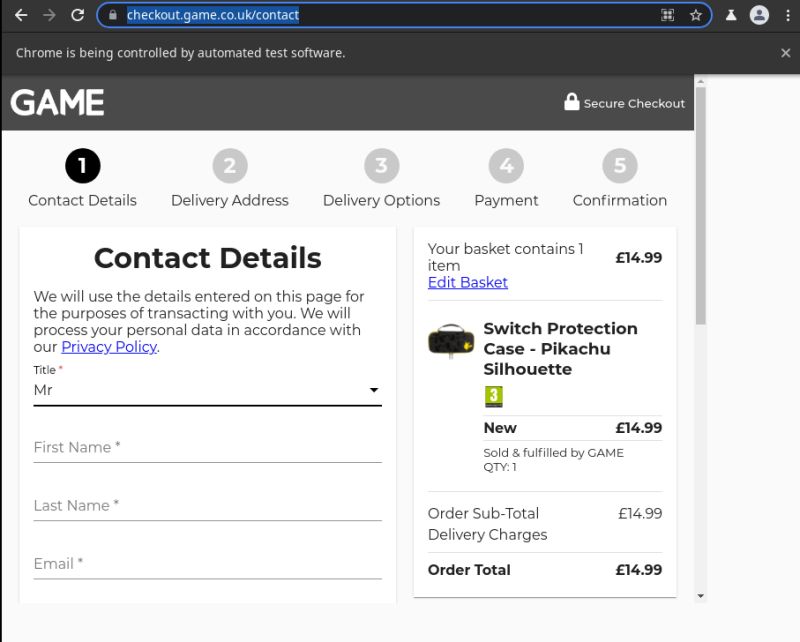The image size is (800, 642).
Task: Reload the checkout page
Action: pyautogui.click(x=78, y=15)
